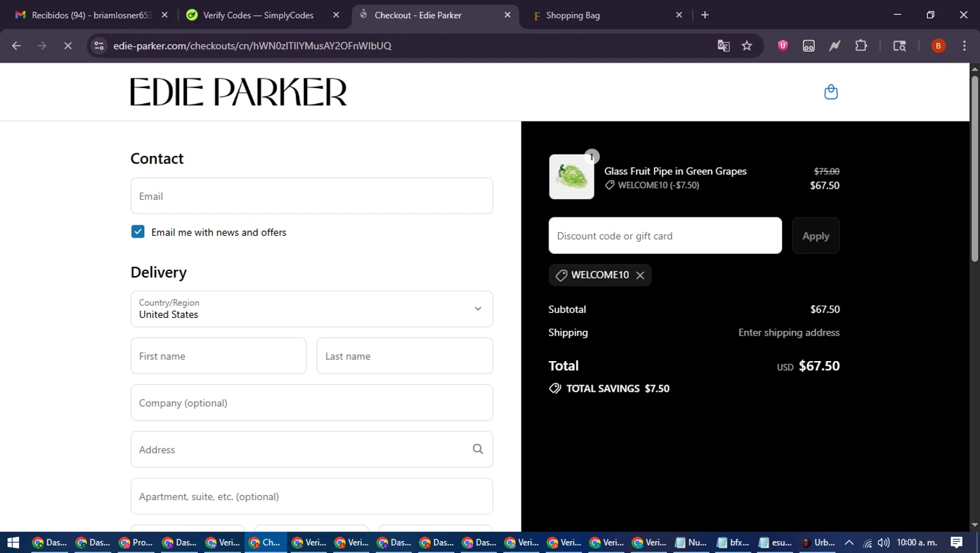This screenshot has height=553, width=980.
Task: Open the Chrome three-dot menu
Action: coord(964,46)
